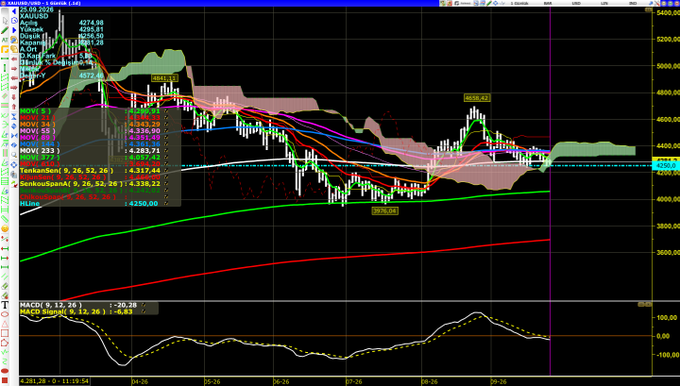
Task: Open settings for MOV( 5 ) indicator
Action: (166, 111)
